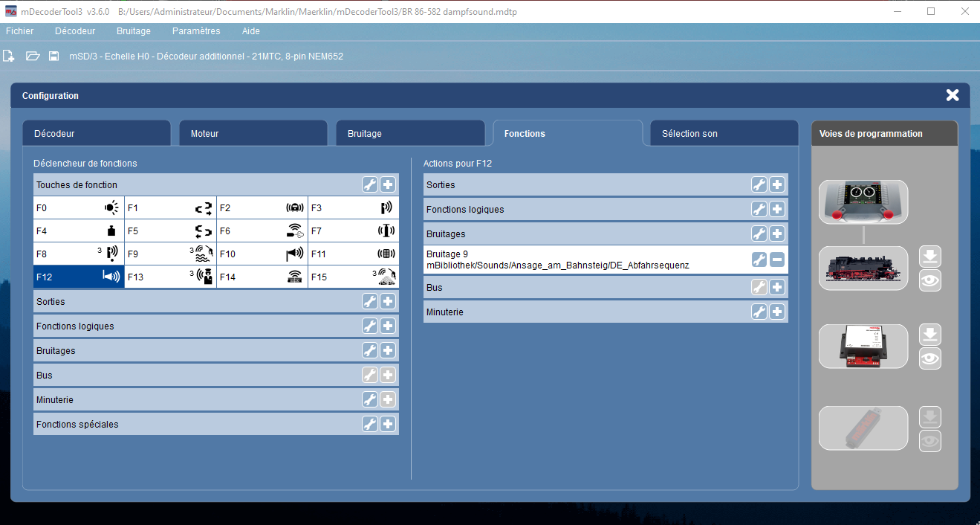Switch to the Sélection son tab
The image size is (980, 525).
[724, 133]
